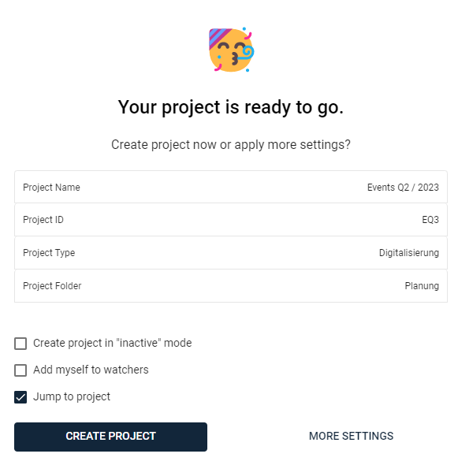Select the Project Type label
This screenshot has height=476, width=458.
point(49,252)
